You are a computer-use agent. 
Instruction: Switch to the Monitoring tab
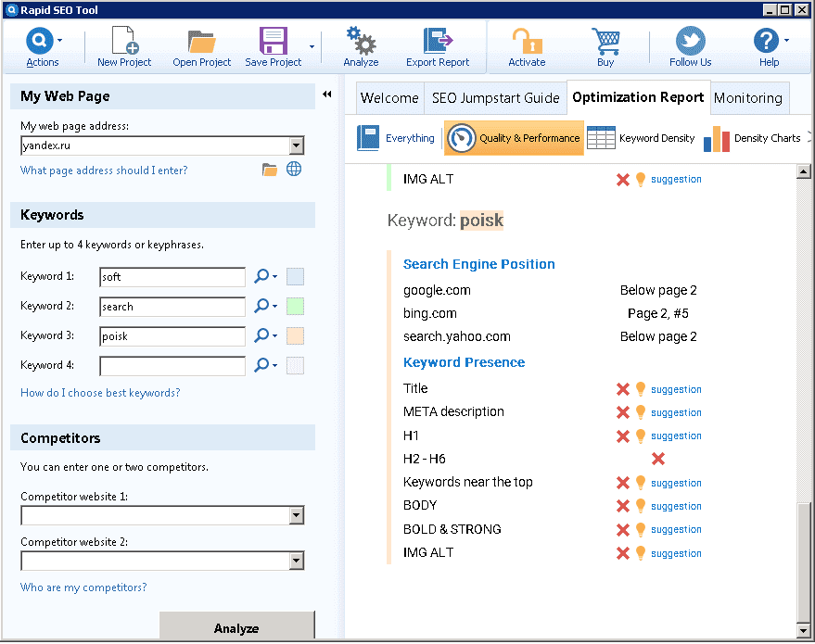(x=748, y=98)
